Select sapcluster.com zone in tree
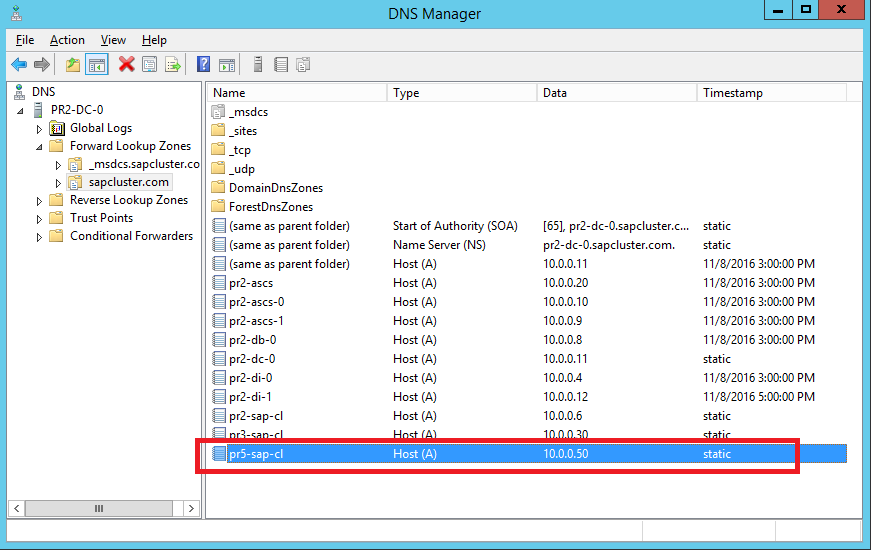872x550 pixels. [x=128, y=182]
